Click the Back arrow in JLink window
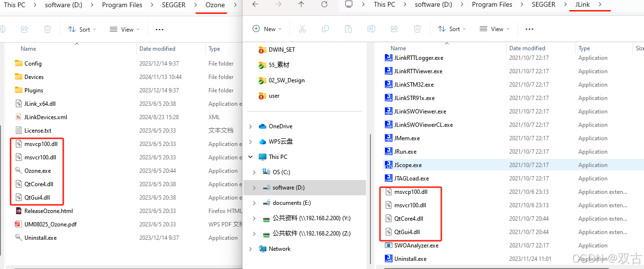 (x=255, y=4)
